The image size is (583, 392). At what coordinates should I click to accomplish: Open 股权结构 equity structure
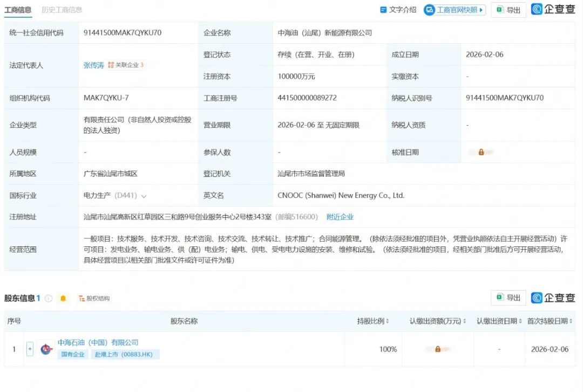click(94, 298)
